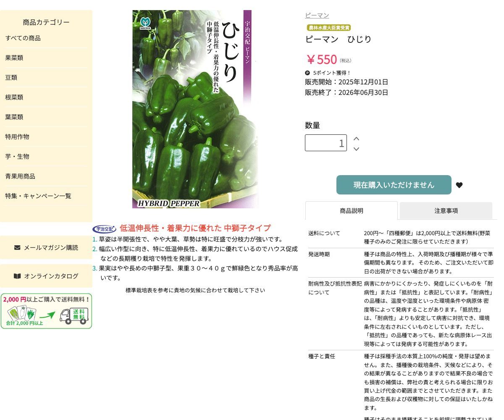
Task: Increase quantity with the up chevron
Action: pyautogui.click(x=356, y=138)
